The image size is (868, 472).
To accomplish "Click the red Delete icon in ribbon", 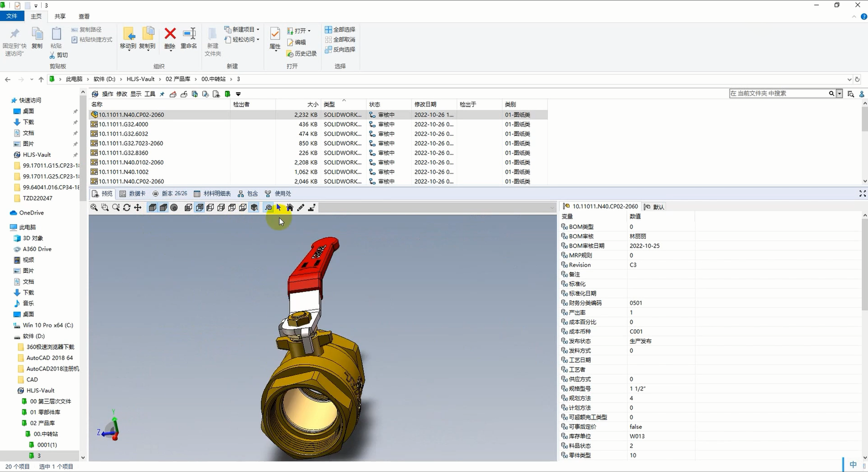I will tap(170, 34).
